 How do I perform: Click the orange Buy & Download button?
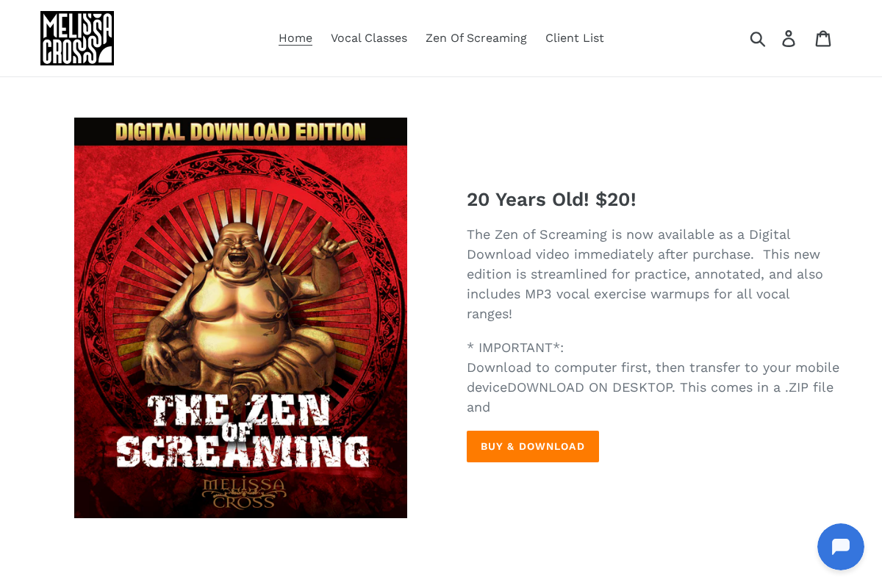pyautogui.click(x=533, y=446)
